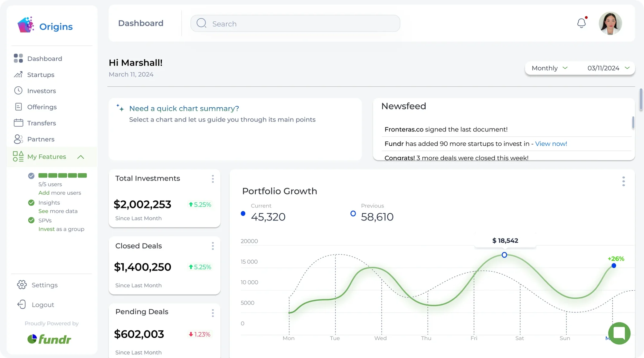Open the green chat bubble button
Image resolution: width=644 pixels, height=358 pixels.
pos(619,333)
